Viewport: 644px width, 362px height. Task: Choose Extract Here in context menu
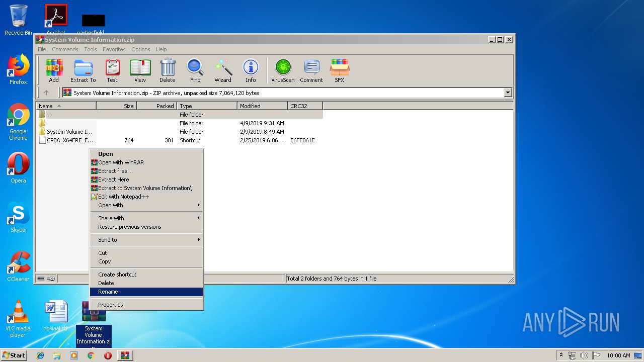click(146, 179)
